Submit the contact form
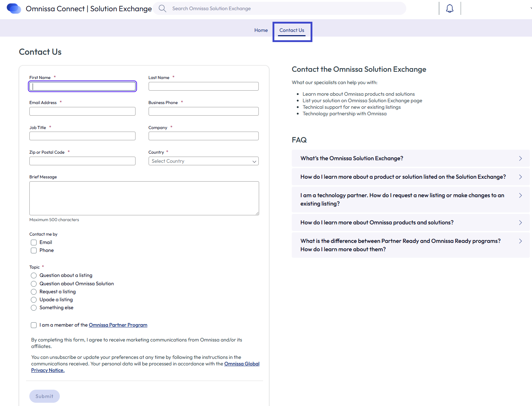 (x=45, y=396)
